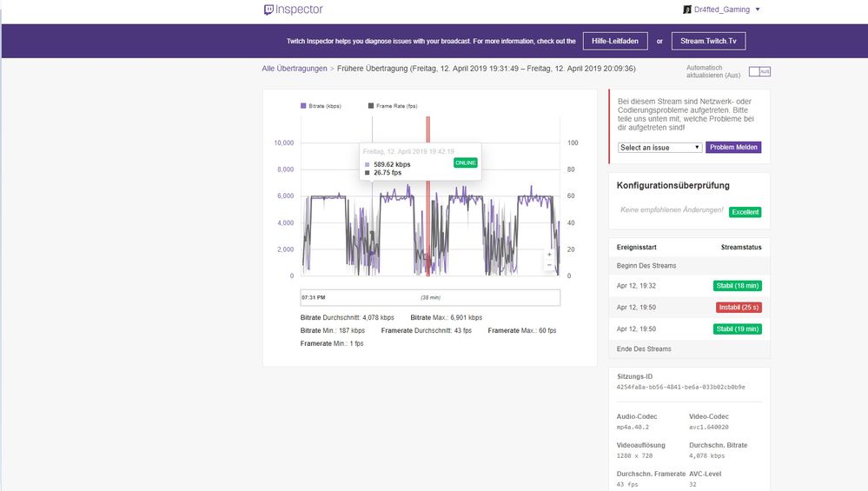This screenshot has height=491, width=868.
Task: Click the Ereignisstart column header
Action: (x=637, y=248)
